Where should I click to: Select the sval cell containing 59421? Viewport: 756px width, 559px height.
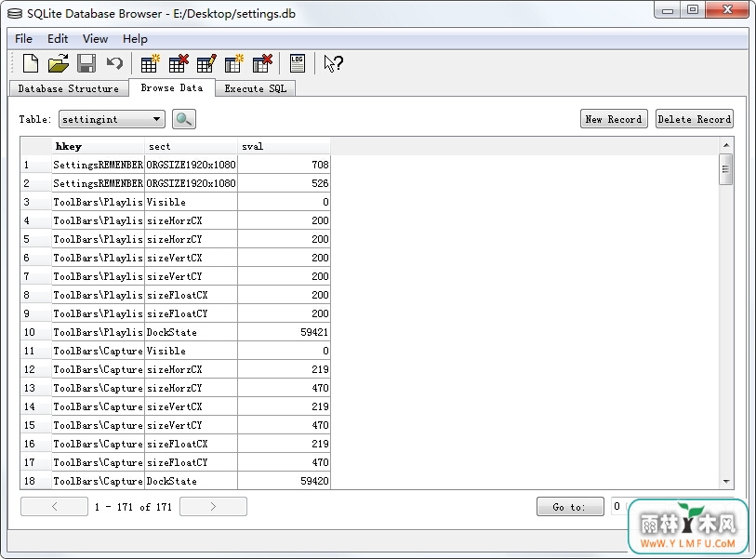pos(284,332)
